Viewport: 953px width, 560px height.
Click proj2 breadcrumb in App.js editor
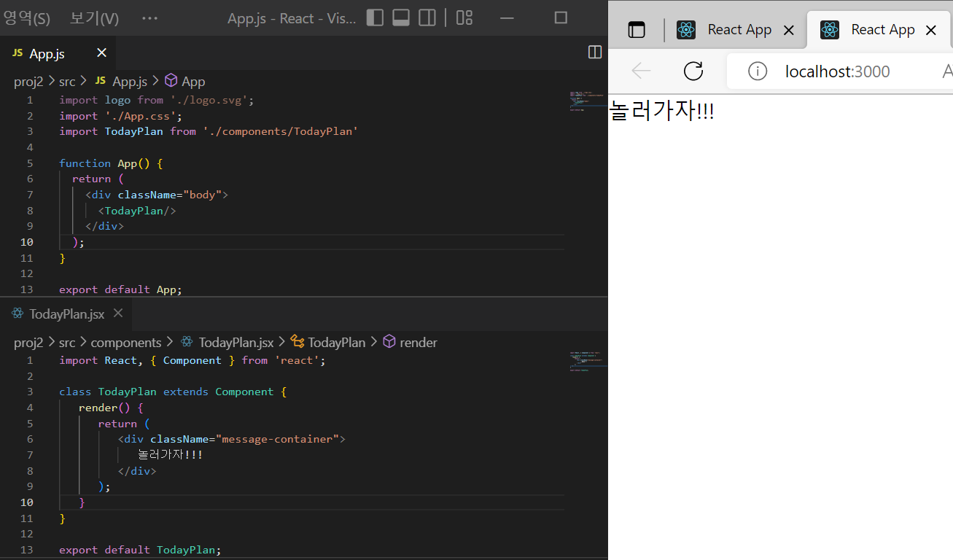[x=29, y=81]
